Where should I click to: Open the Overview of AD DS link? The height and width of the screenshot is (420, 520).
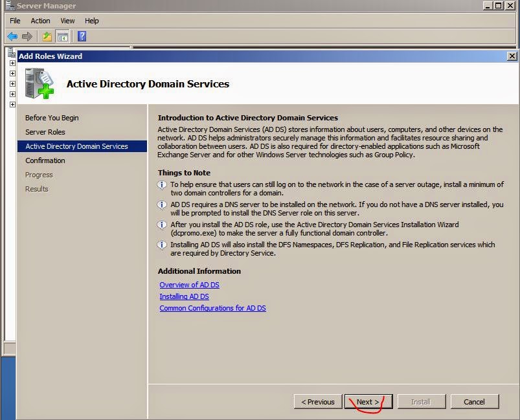[x=189, y=285]
